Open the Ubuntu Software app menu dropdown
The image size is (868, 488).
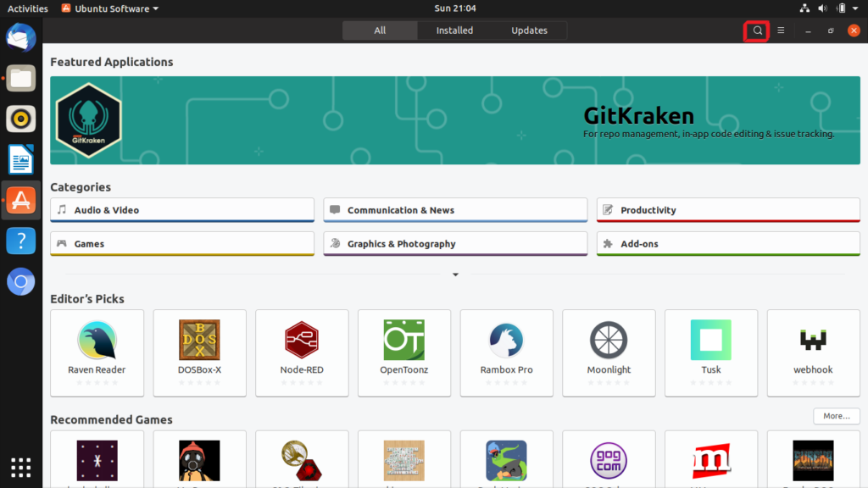(109, 8)
